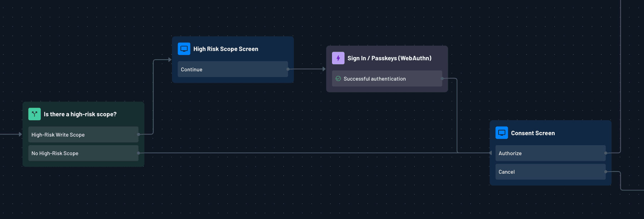Click the output connector dot on Cancel
The width and height of the screenshot is (644, 219).
(605, 172)
